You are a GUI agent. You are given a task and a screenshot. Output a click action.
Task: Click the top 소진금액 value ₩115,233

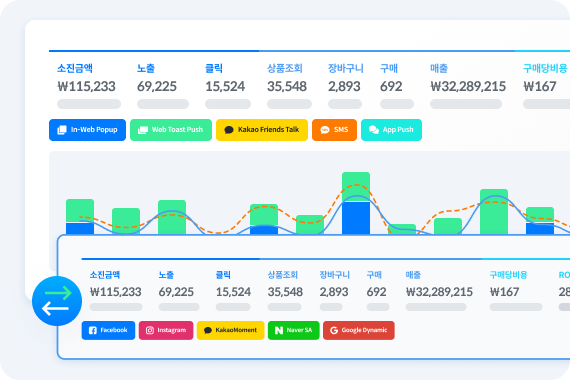(x=86, y=86)
